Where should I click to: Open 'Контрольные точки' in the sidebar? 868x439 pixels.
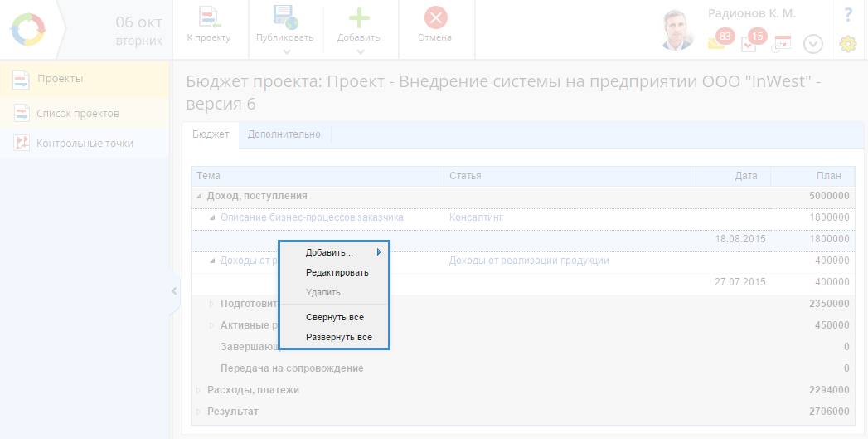pos(84,143)
